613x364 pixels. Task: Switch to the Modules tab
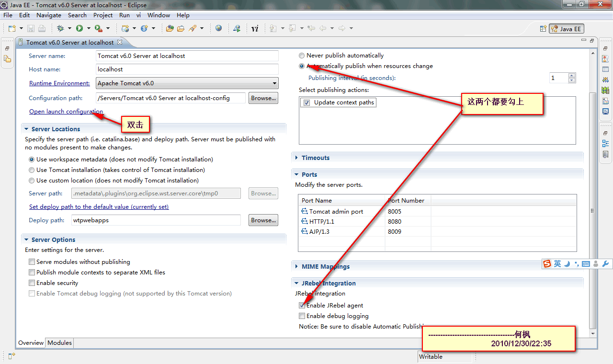point(59,342)
